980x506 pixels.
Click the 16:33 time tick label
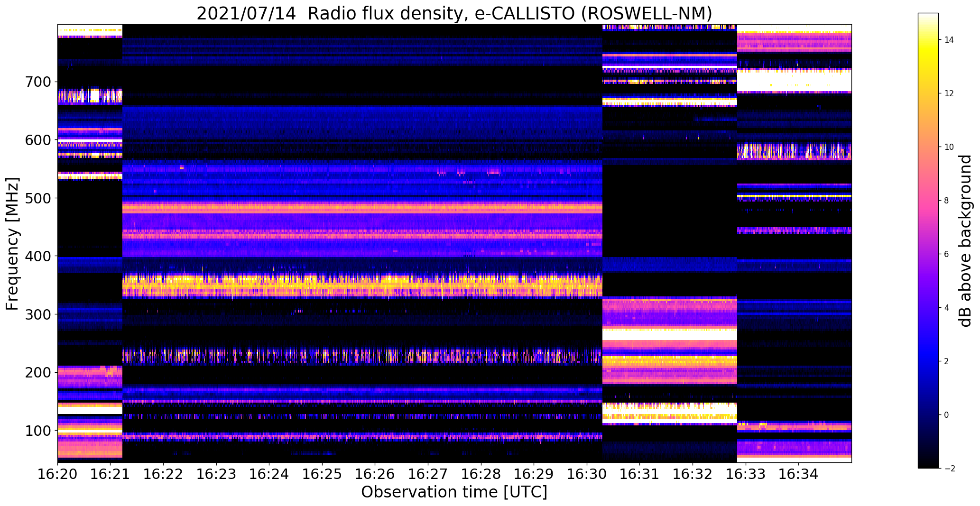(x=746, y=474)
